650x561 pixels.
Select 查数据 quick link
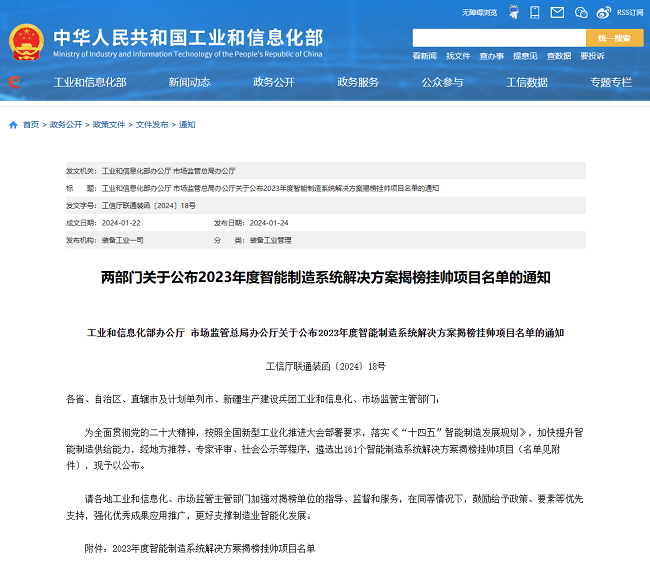tap(559, 56)
